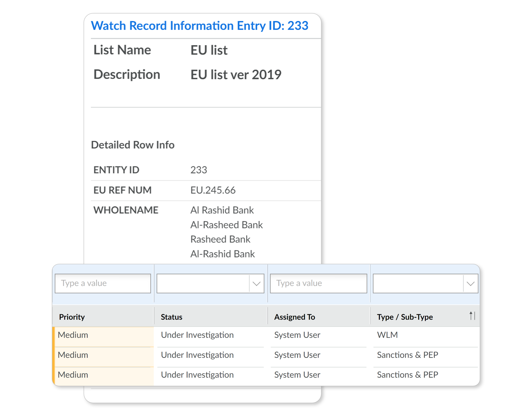Open the Status filter dropdown
The image size is (525, 420).
coord(256,283)
